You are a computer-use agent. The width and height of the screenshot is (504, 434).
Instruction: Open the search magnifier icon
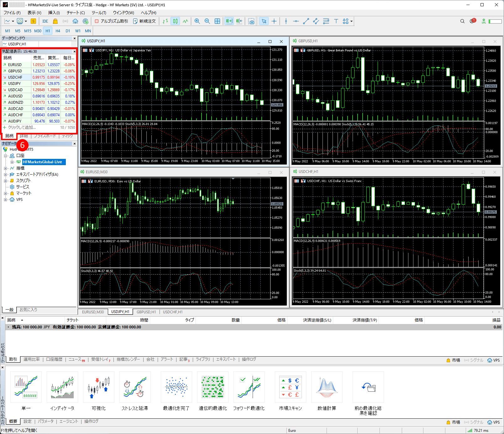point(462,21)
